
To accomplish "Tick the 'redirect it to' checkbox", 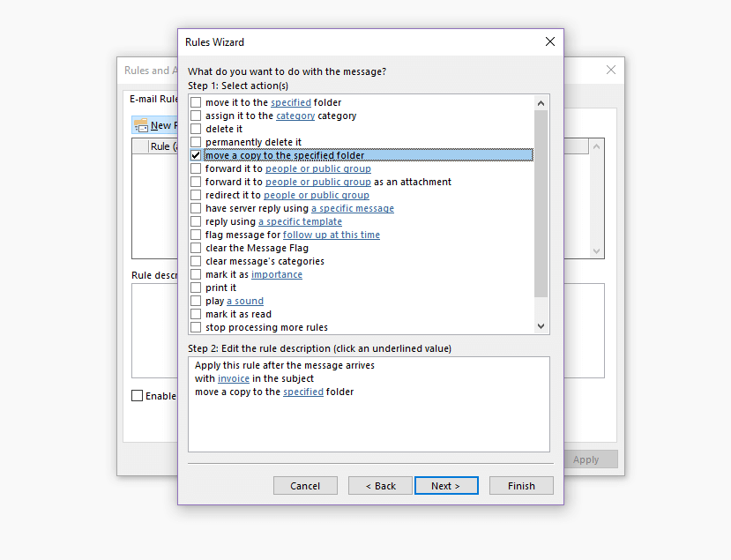I will [x=196, y=195].
